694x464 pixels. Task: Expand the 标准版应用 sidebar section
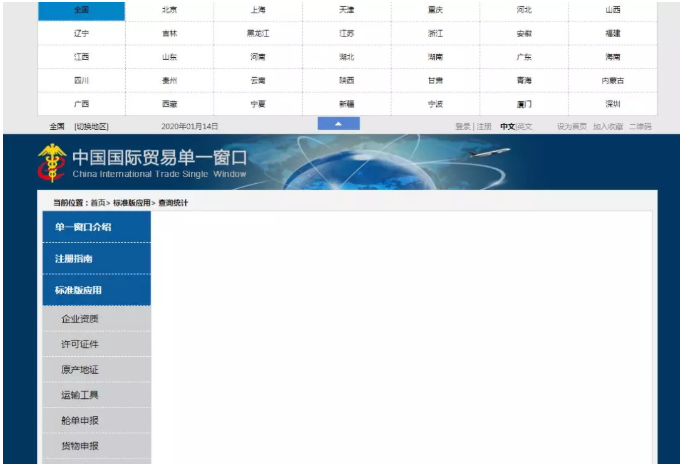point(96,290)
